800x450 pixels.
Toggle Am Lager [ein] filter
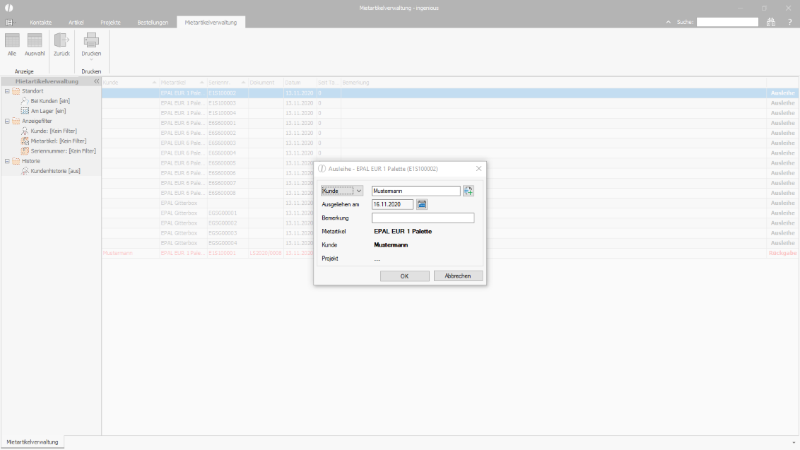coord(43,111)
